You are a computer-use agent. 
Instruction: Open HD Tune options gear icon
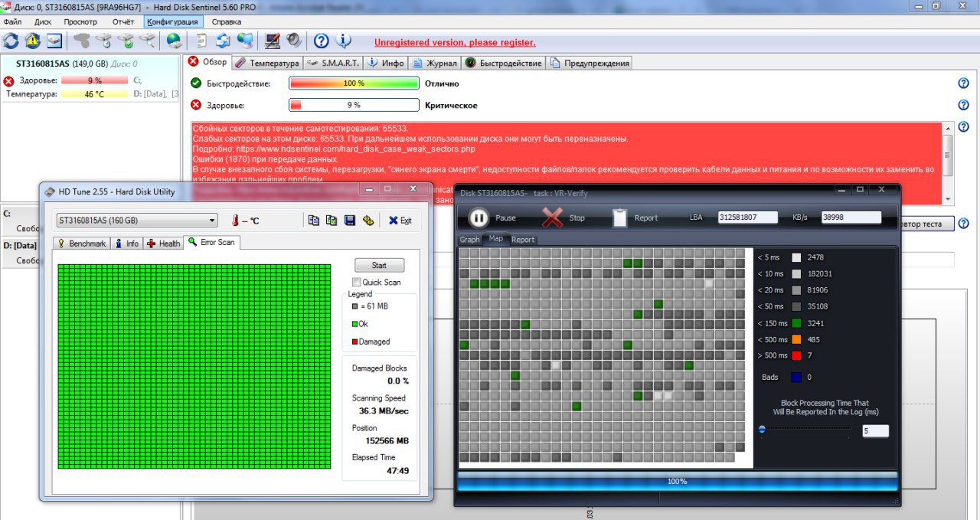click(368, 221)
